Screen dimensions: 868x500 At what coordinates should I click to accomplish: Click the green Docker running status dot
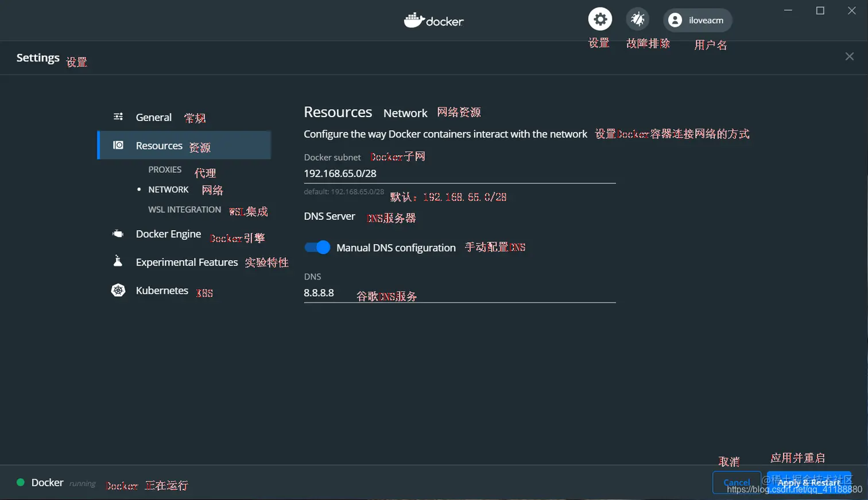pos(21,482)
